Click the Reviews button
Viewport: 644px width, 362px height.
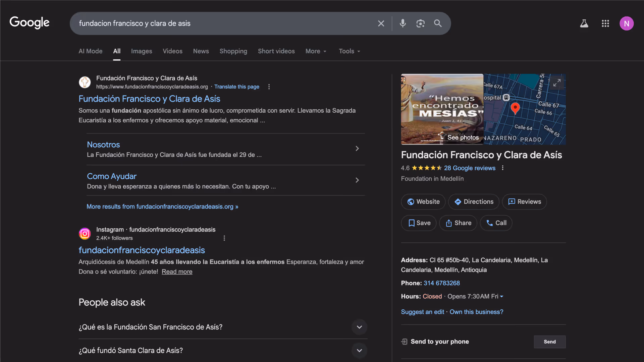[x=524, y=202]
